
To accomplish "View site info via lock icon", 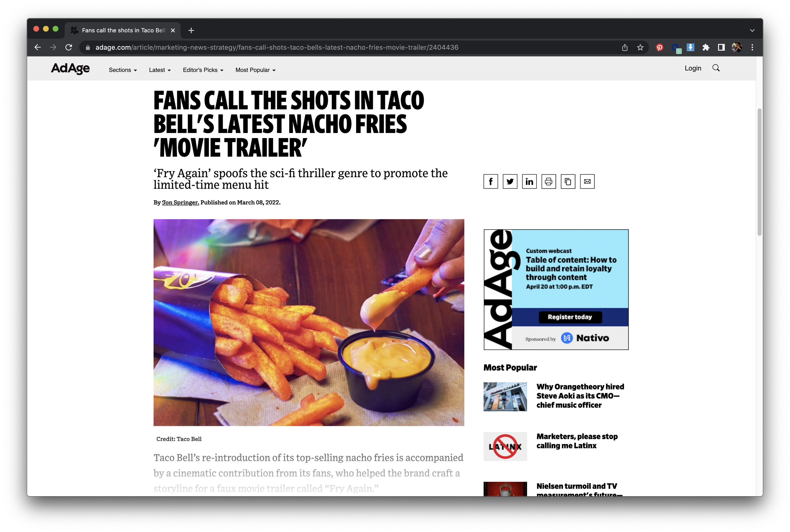I will click(x=88, y=47).
